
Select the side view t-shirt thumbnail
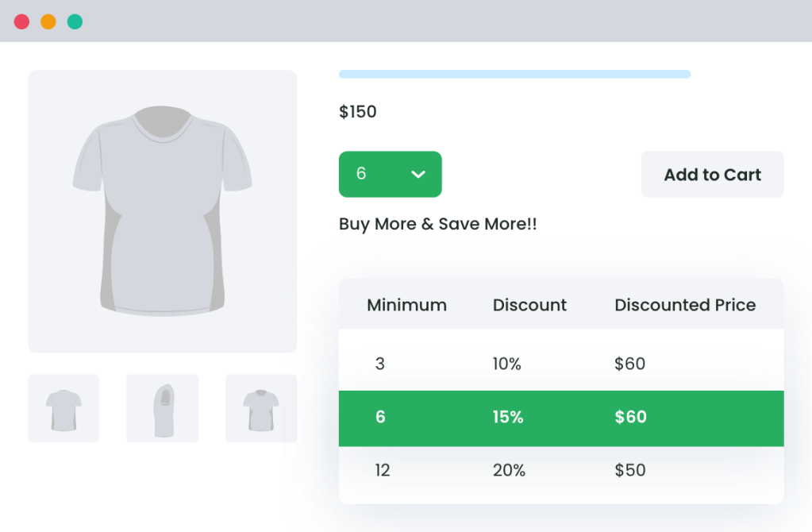click(x=162, y=408)
